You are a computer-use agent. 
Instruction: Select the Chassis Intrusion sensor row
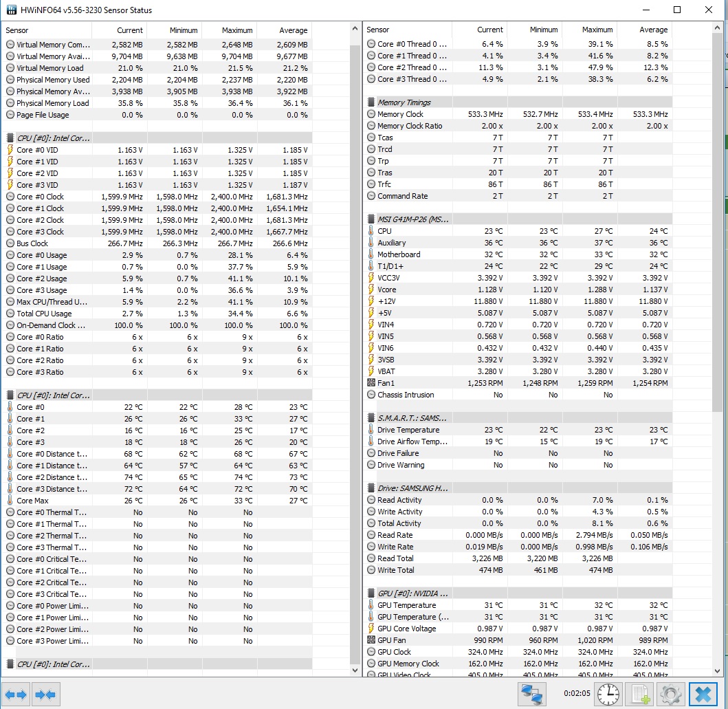point(406,395)
